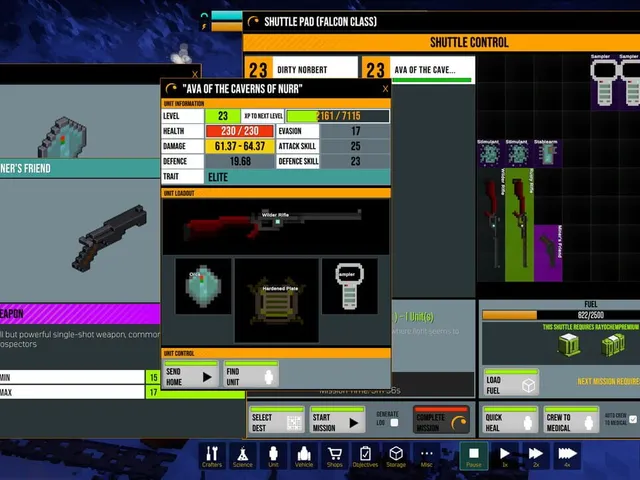Image resolution: width=640 pixels, height=480 pixels.
Task: Close the Miner's Friend item window
Action: pyautogui.click(x=195, y=74)
